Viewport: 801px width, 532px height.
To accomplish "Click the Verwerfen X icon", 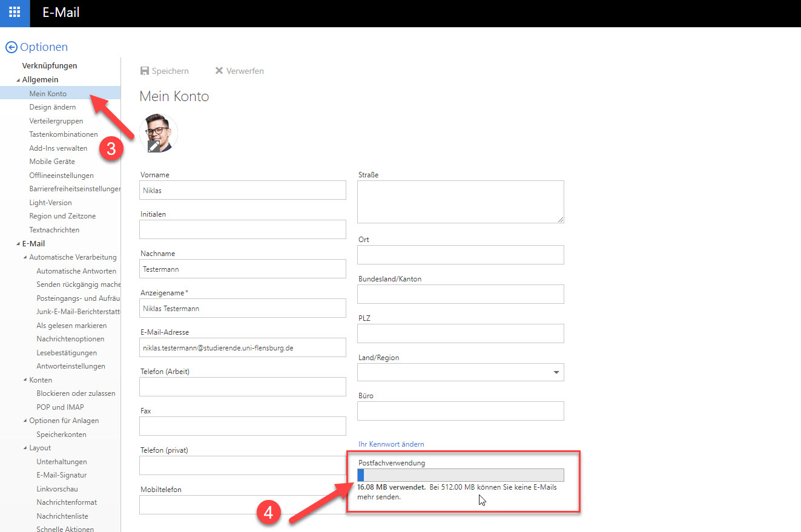I will pyautogui.click(x=219, y=71).
